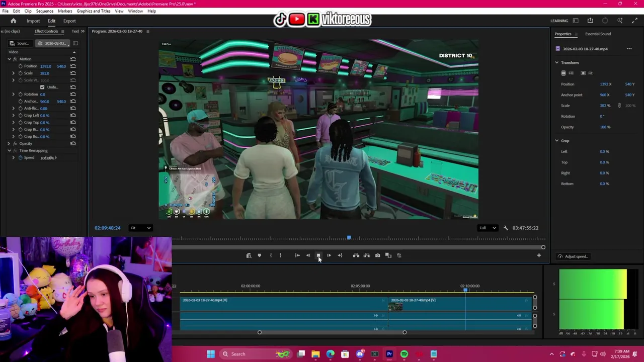644x362 pixels.
Task: Click the Mark In bracket icon
Action: pyautogui.click(x=271, y=255)
